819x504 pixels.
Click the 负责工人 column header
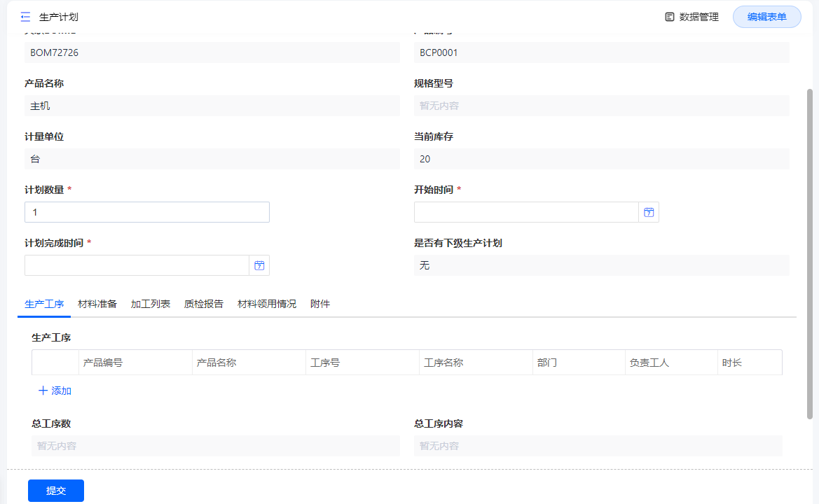(x=671, y=363)
